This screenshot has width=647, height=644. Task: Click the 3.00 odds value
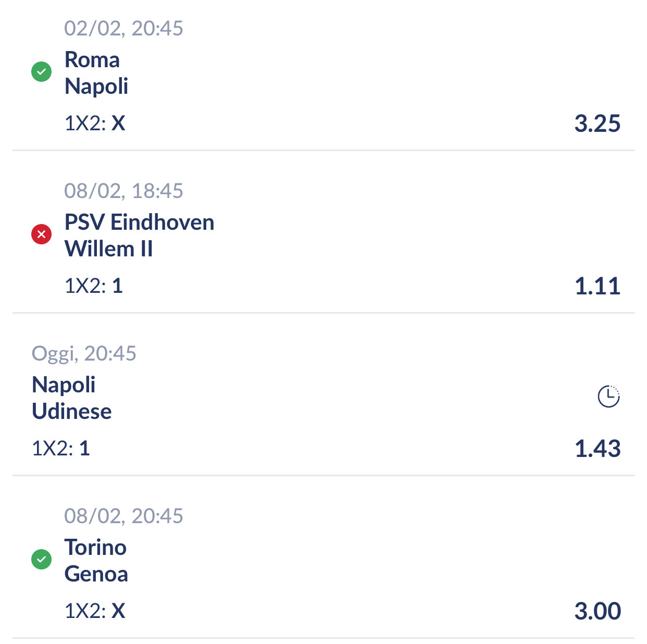597,612
